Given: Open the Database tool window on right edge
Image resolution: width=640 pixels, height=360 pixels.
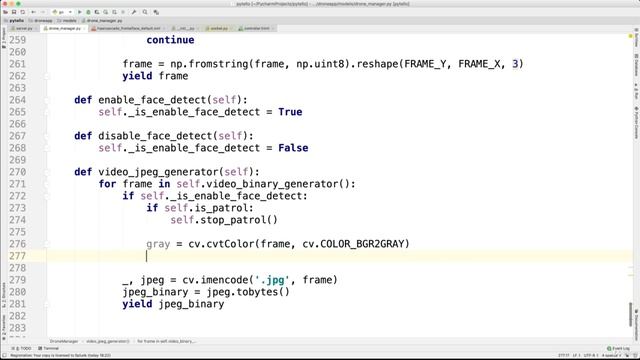Looking at the screenshot, I should coord(636,65).
